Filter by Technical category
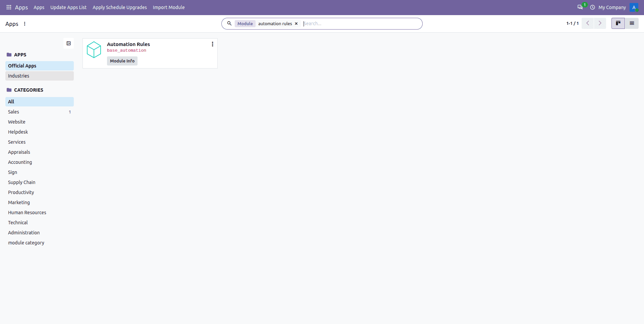The height and width of the screenshot is (324, 644). (40, 223)
